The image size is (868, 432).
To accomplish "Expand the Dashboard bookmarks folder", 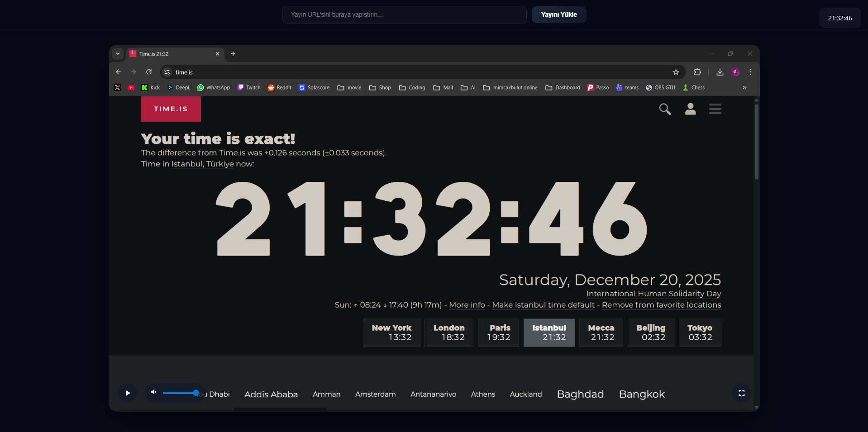I will pyautogui.click(x=563, y=88).
